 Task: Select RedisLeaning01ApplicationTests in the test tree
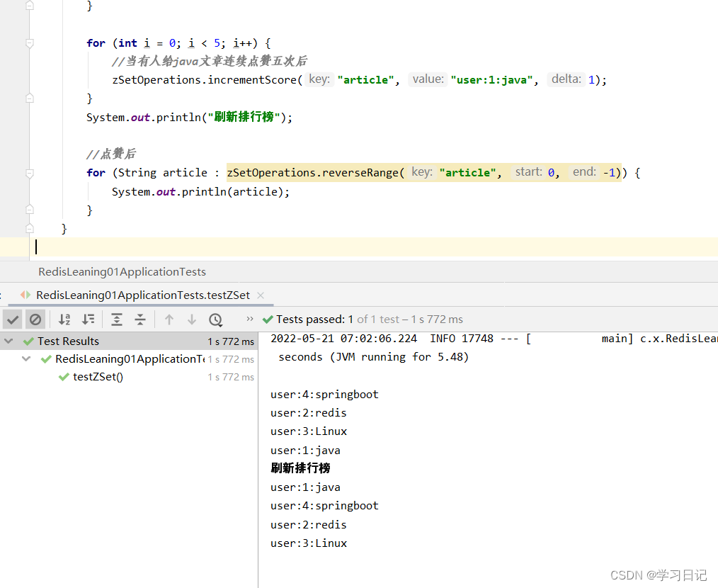point(130,359)
